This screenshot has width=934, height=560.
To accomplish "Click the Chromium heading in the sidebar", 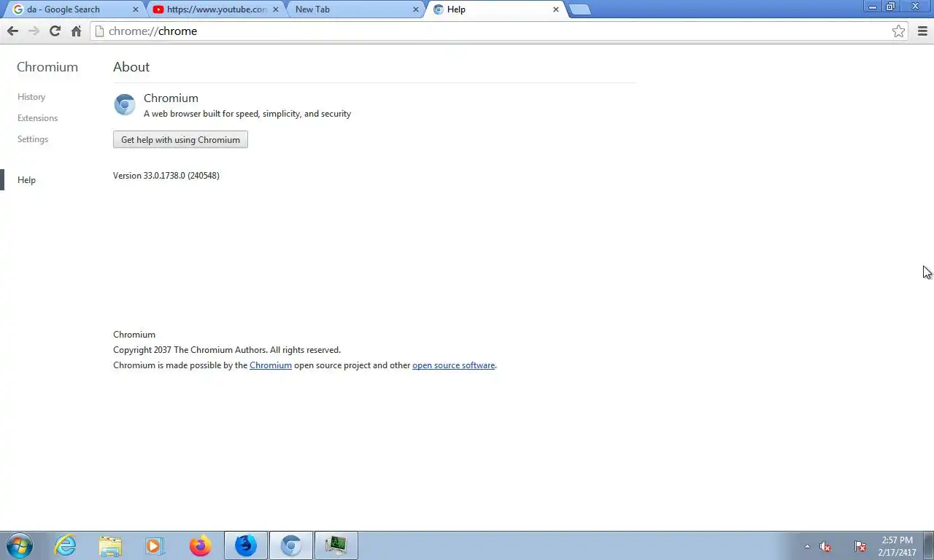I will [47, 67].
